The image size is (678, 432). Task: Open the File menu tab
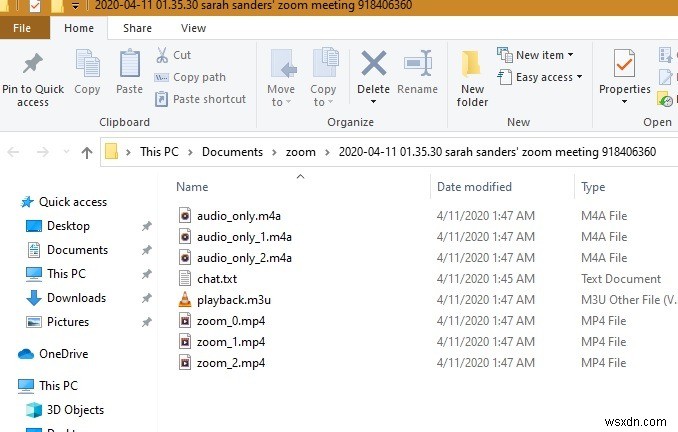click(22, 28)
